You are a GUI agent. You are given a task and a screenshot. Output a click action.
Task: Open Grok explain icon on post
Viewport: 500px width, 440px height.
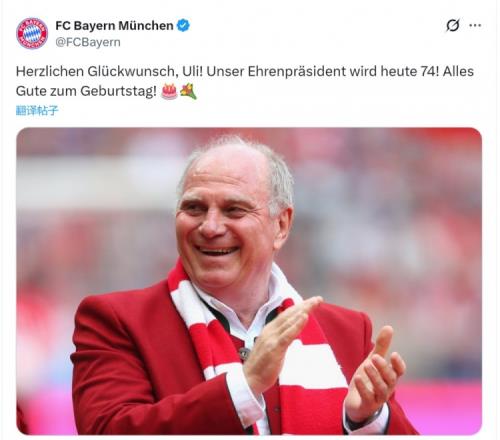click(453, 25)
